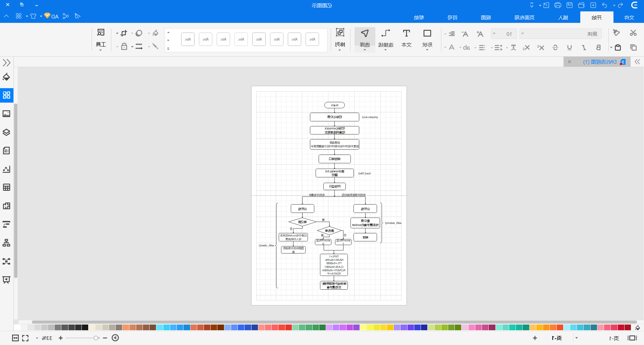Viewport: 644px width, 345px height.
Task: Toggle Superscript formatting
Action: pos(541,48)
